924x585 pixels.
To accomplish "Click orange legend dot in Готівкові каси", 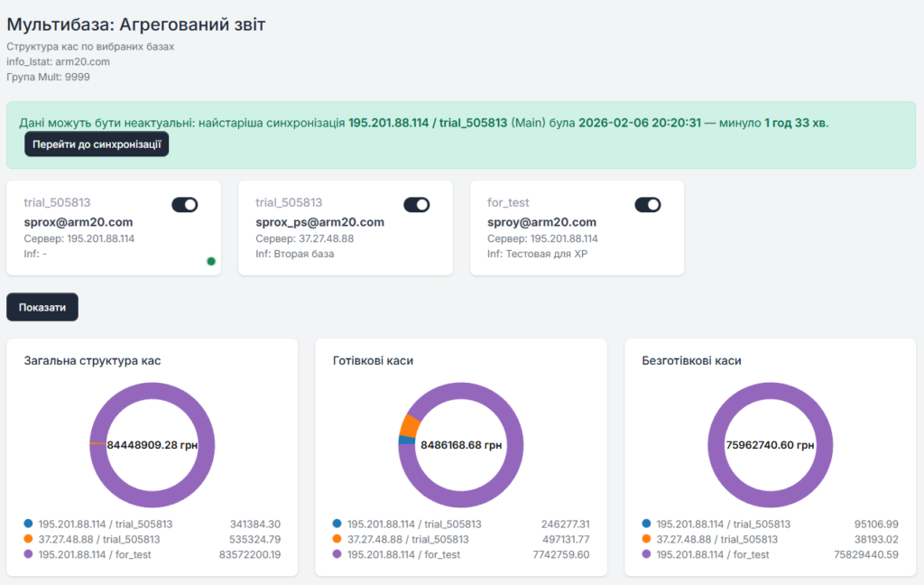I will pyautogui.click(x=337, y=539).
